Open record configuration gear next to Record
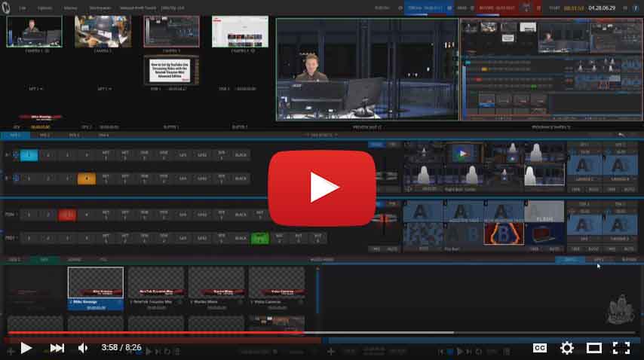This screenshot has height=360, width=644. 538,8
